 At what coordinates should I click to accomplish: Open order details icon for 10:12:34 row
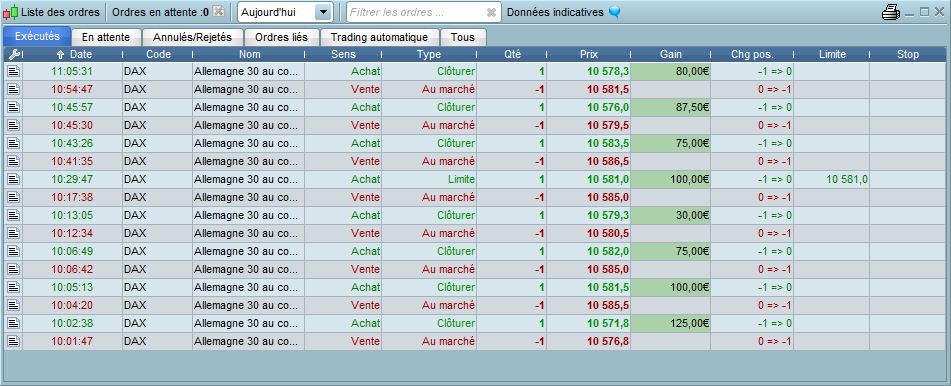click(x=13, y=233)
